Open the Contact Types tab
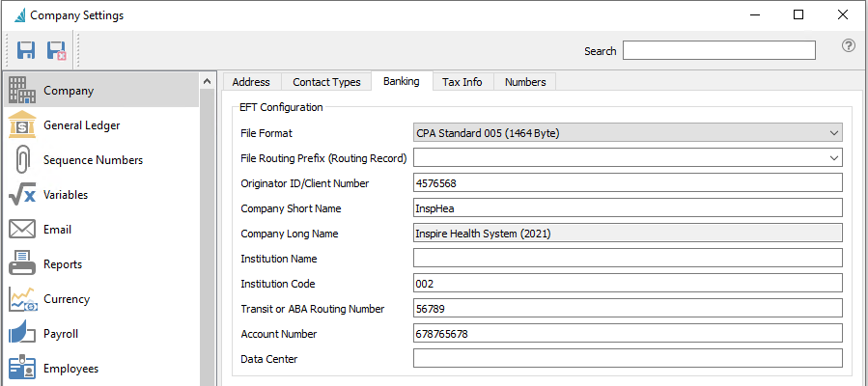The width and height of the screenshot is (868, 386). (x=326, y=82)
